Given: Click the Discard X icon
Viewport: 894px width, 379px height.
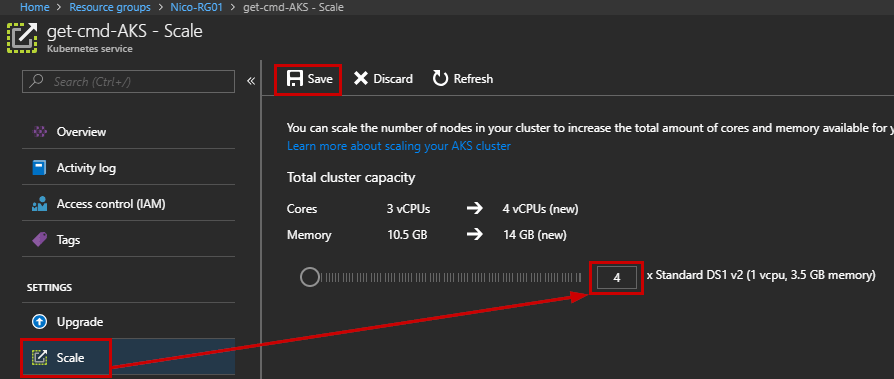Looking at the screenshot, I should (x=361, y=79).
